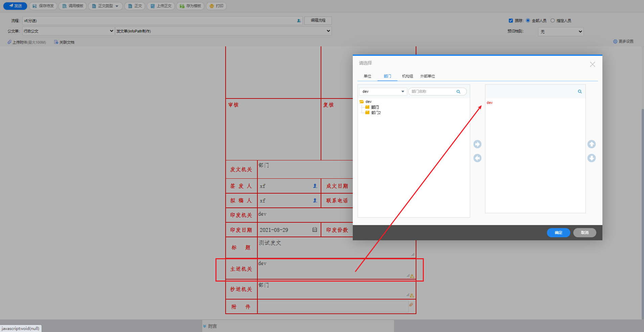Click the search icon in department name field
Screen dimensions: 644x332
pos(458,92)
